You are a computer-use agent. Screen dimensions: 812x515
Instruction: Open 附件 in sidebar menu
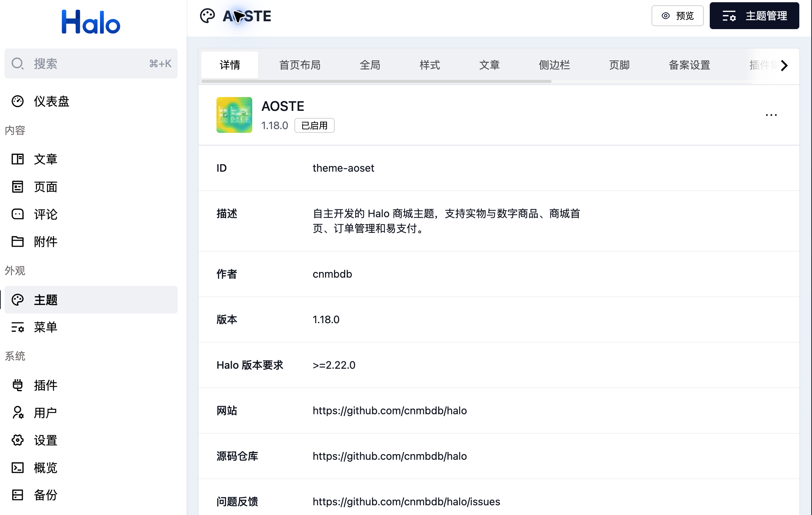(91, 242)
